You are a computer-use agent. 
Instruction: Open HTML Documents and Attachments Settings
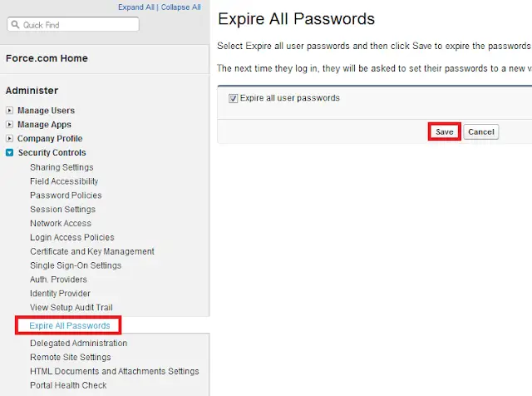115,371
